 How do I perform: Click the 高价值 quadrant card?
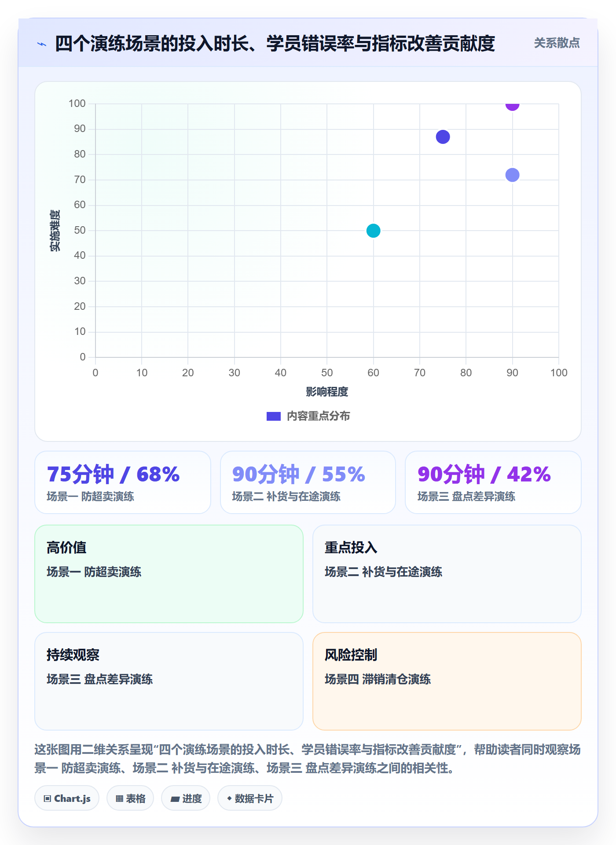click(x=169, y=574)
